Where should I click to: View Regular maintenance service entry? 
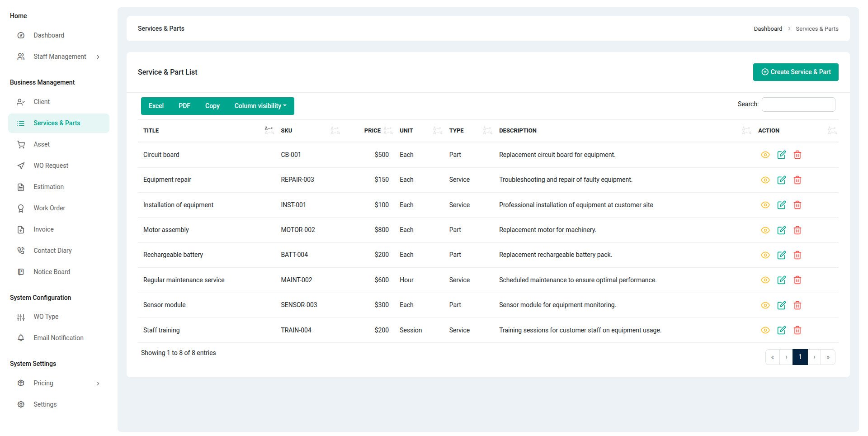(765, 280)
